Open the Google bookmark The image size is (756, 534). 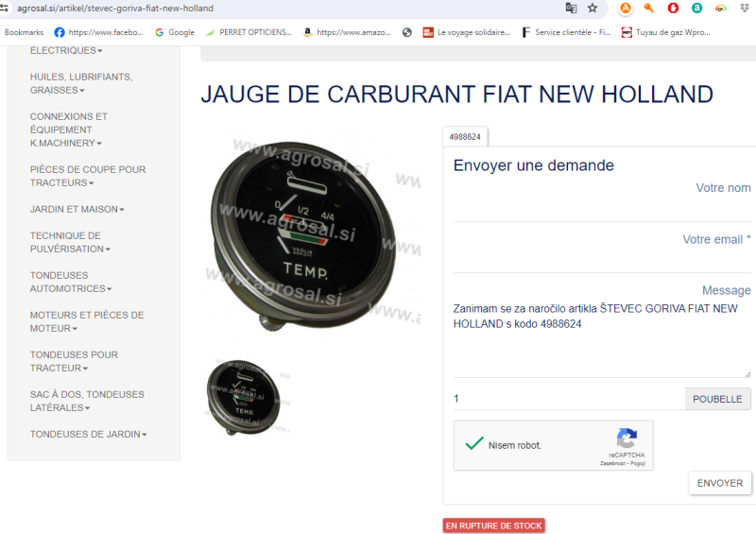point(175,32)
